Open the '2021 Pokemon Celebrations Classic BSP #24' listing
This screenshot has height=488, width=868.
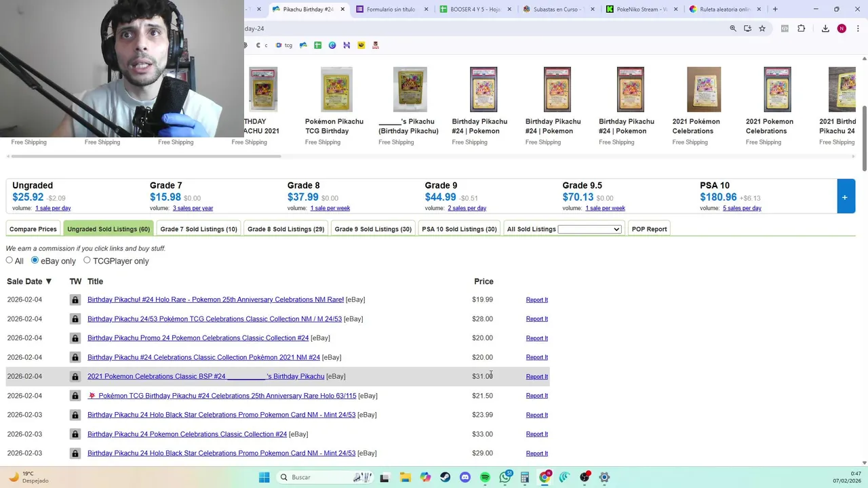(205, 376)
